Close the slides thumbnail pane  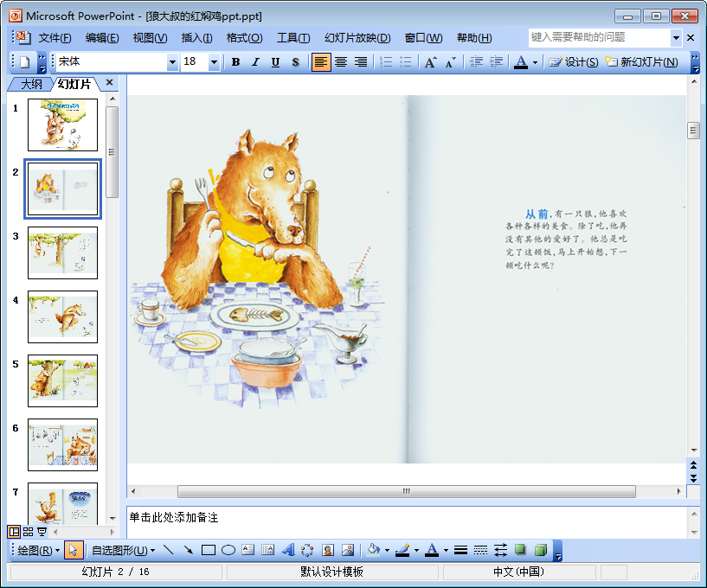[x=109, y=82]
